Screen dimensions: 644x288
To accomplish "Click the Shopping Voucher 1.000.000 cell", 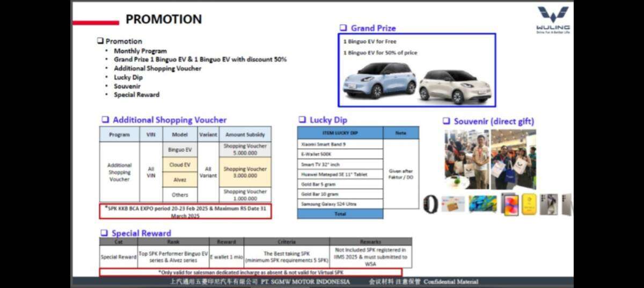I will (245, 195).
